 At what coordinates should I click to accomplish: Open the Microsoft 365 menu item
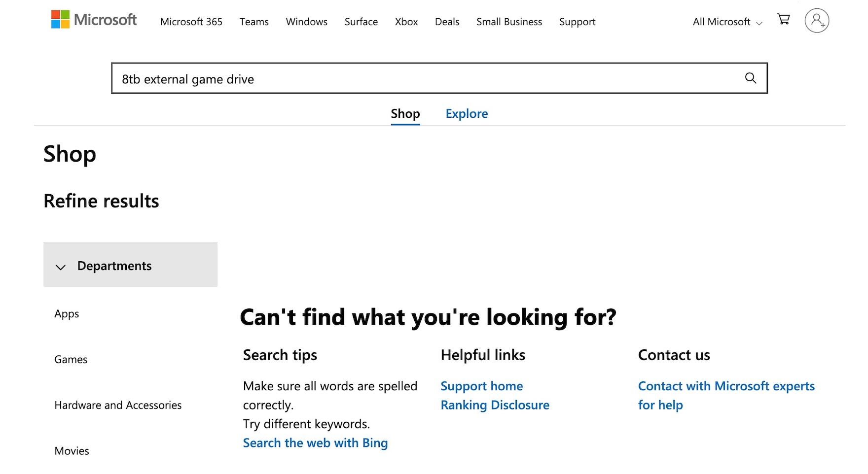click(191, 22)
